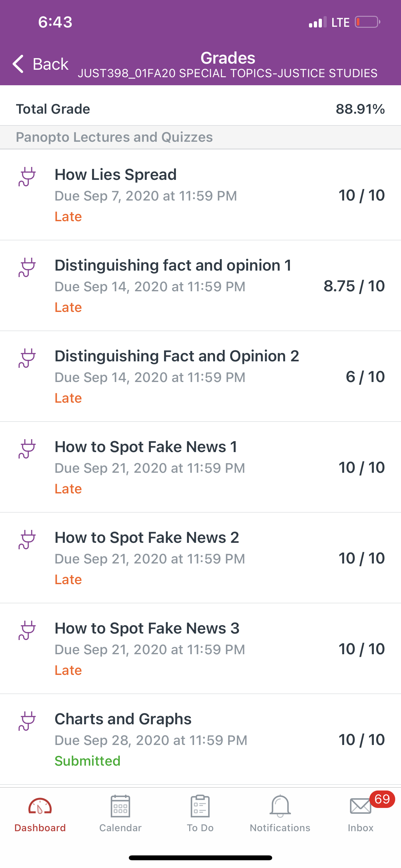Open the Dashboard gauge icon
The height and width of the screenshot is (868, 401).
click(40, 806)
